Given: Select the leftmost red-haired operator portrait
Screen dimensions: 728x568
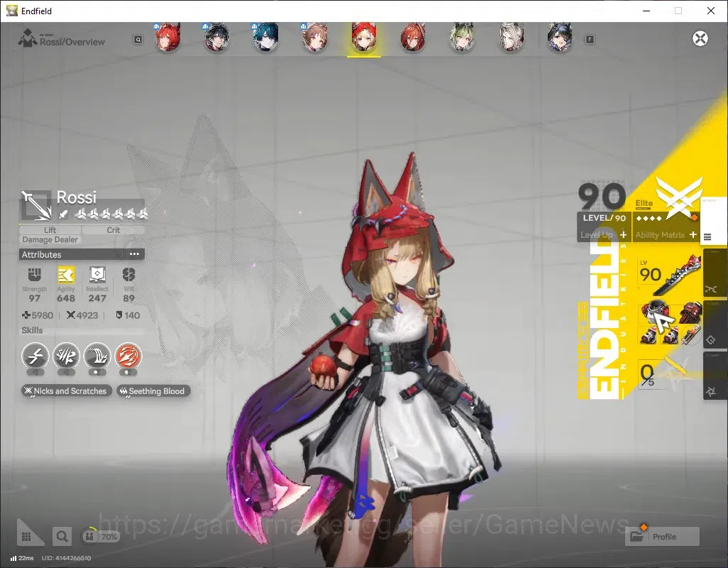Looking at the screenshot, I should click(167, 37).
